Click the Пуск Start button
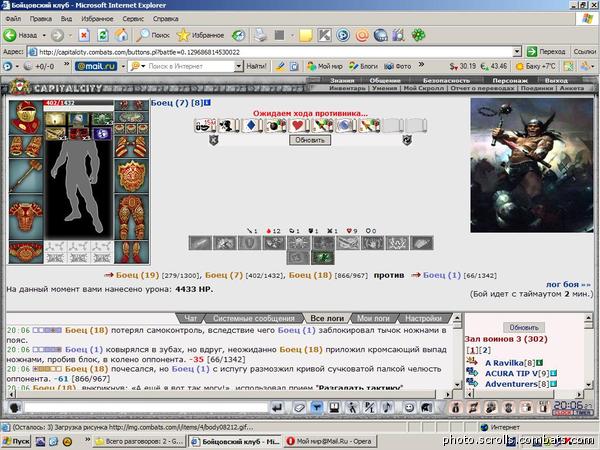 16,441
